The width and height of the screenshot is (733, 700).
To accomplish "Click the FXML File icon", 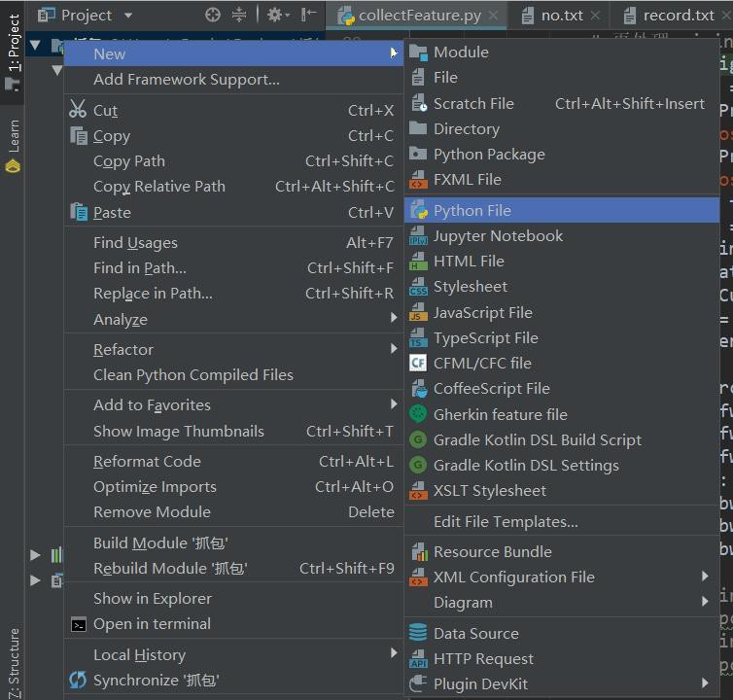I will tap(418, 180).
